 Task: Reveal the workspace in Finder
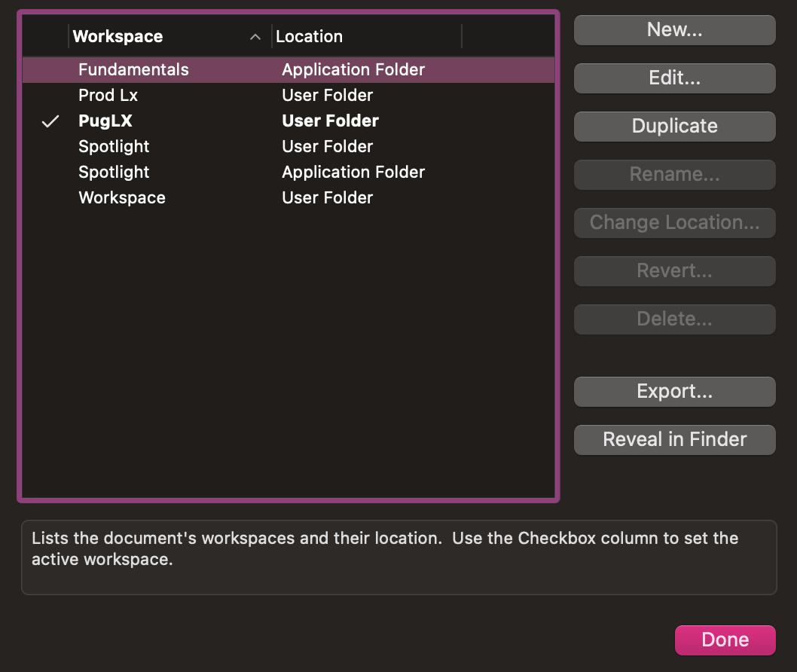point(673,439)
